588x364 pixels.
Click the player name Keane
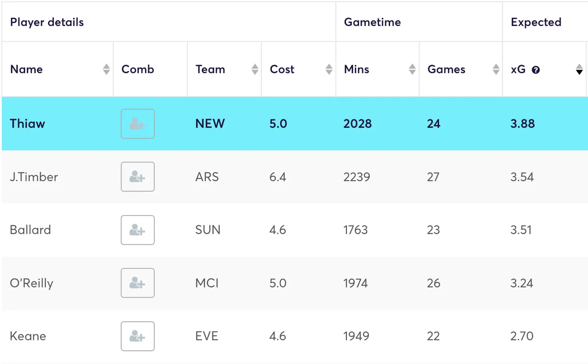pos(27,336)
